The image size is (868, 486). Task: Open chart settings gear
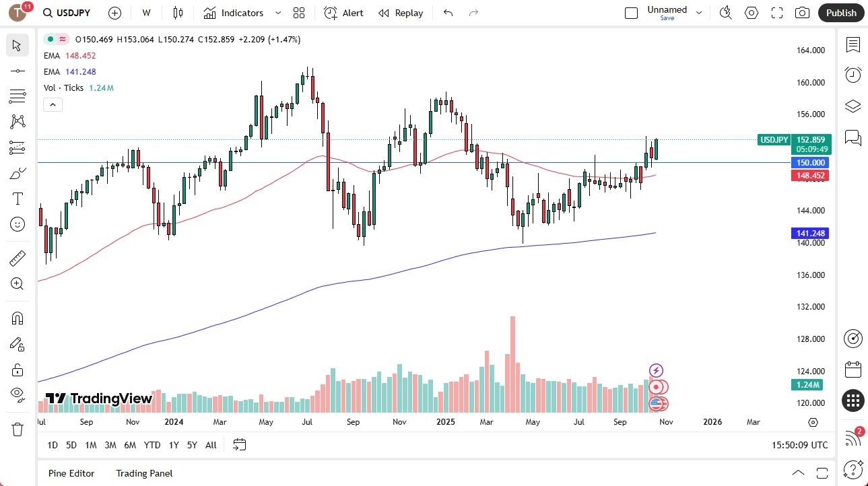pyautogui.click(x=751, y=12)
